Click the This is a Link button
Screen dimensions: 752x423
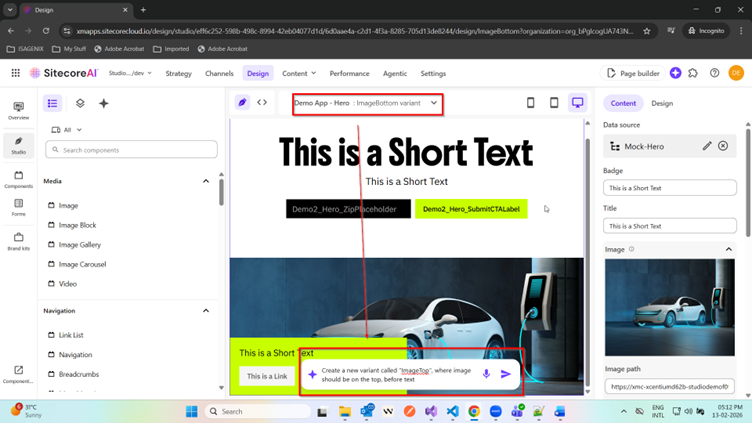click(267, 376)
